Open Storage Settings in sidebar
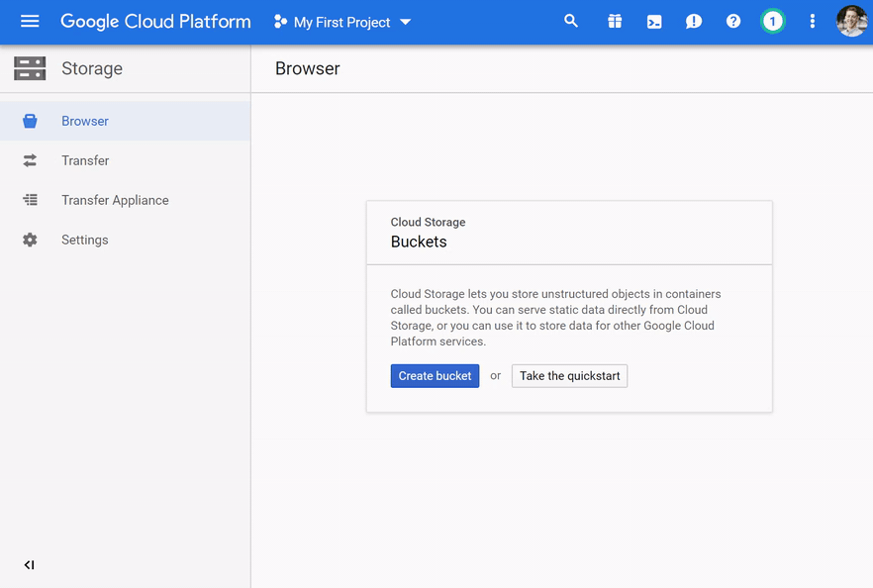 pos(85,240)
